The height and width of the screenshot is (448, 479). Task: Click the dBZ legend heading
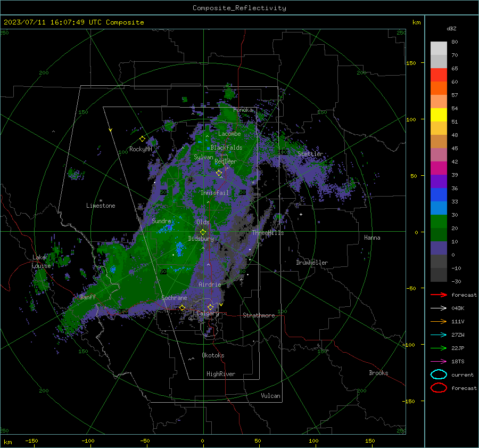click(451, 28)
